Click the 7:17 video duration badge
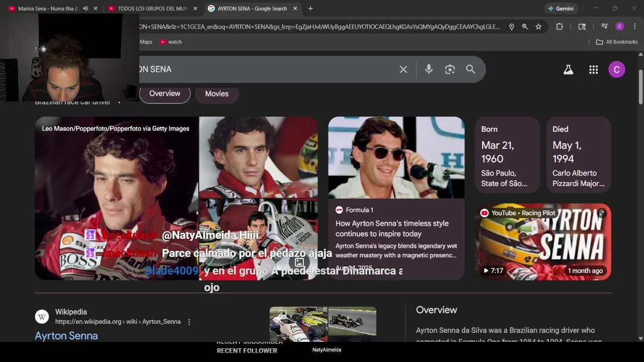 pos(493,270)
